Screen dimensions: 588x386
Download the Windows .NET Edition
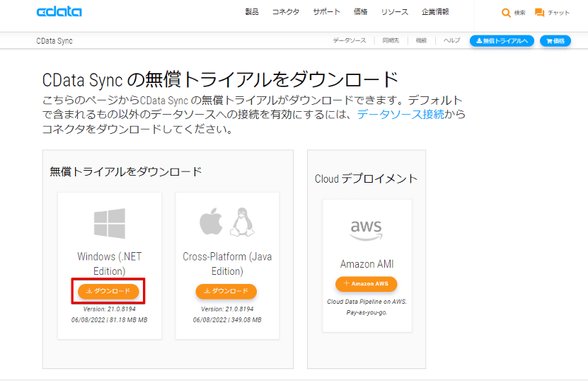pos(108,291)
